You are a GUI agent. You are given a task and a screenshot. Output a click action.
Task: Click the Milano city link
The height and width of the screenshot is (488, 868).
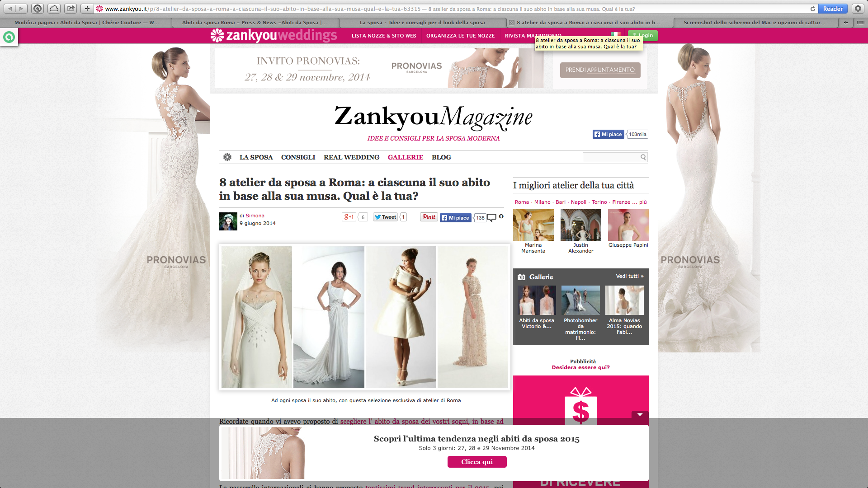(542, 202)
